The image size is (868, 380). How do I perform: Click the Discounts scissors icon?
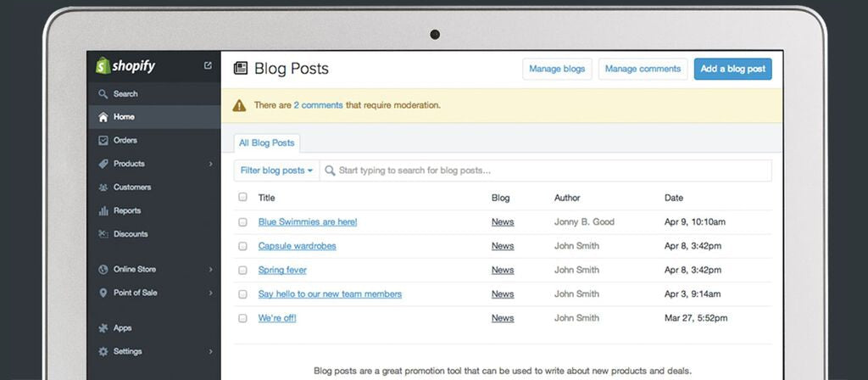pyautogui.click(x=103, y=234)
